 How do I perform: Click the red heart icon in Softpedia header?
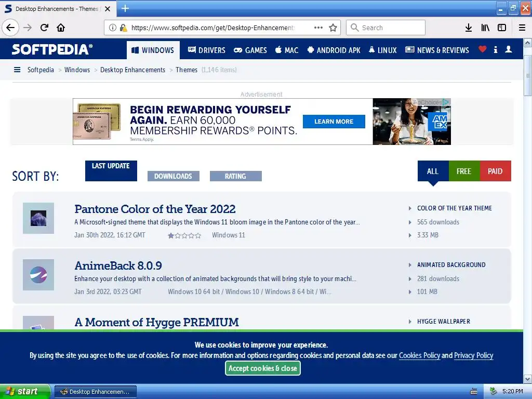483,49
